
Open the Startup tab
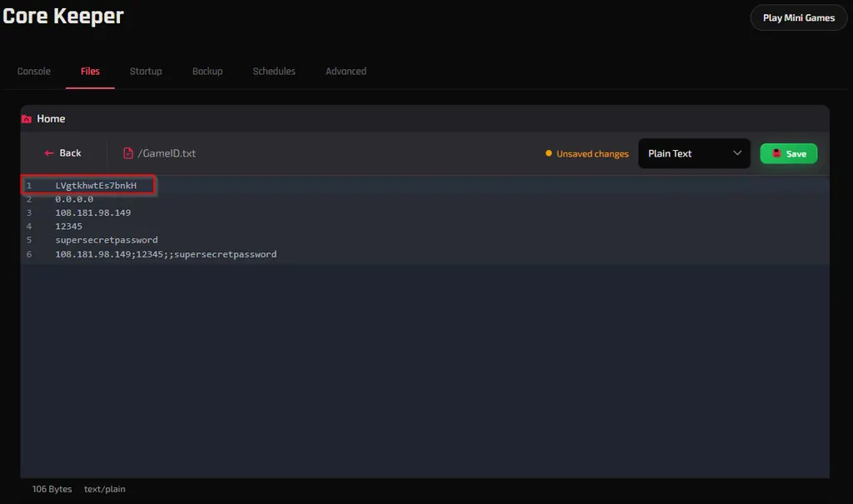coord(146,72)
